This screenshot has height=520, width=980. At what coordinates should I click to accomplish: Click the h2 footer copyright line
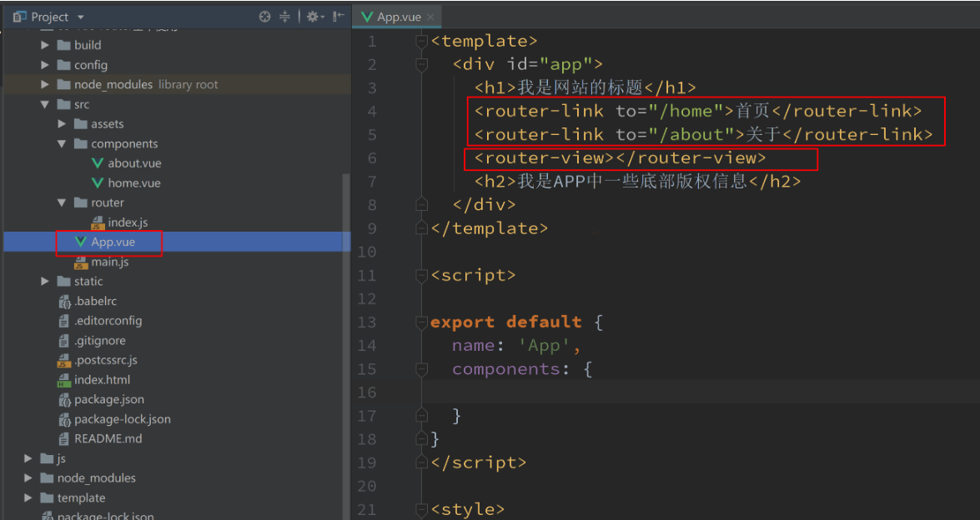[x=637, y=181]
